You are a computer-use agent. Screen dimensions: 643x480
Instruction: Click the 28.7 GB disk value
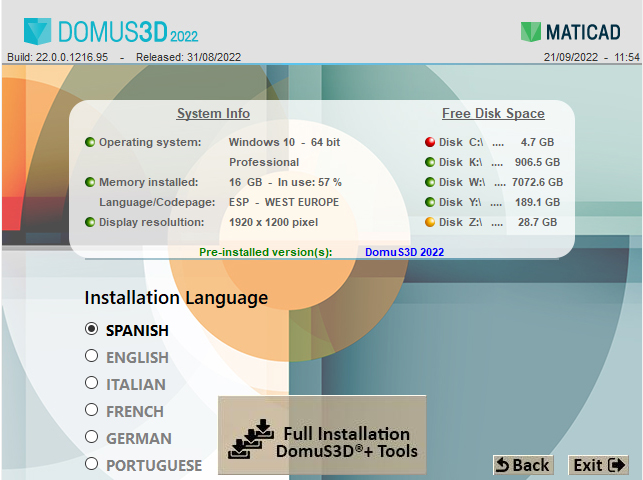[537, 222]
